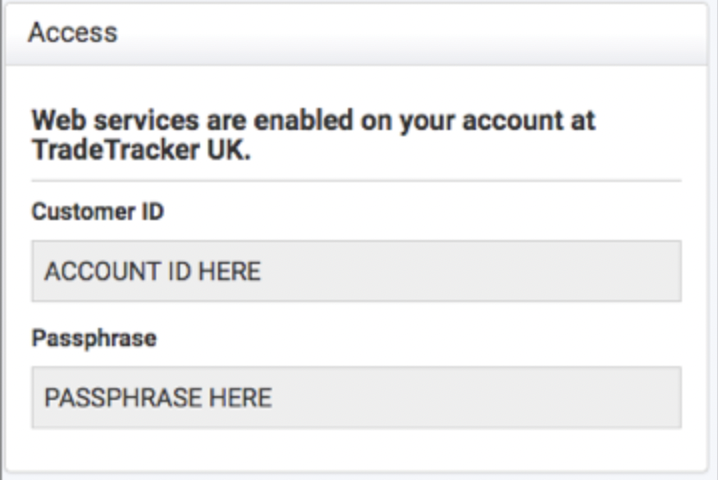Click the 'Web services are enabled' heading
This screenshot has width=718, height=480.
point(314,120)
